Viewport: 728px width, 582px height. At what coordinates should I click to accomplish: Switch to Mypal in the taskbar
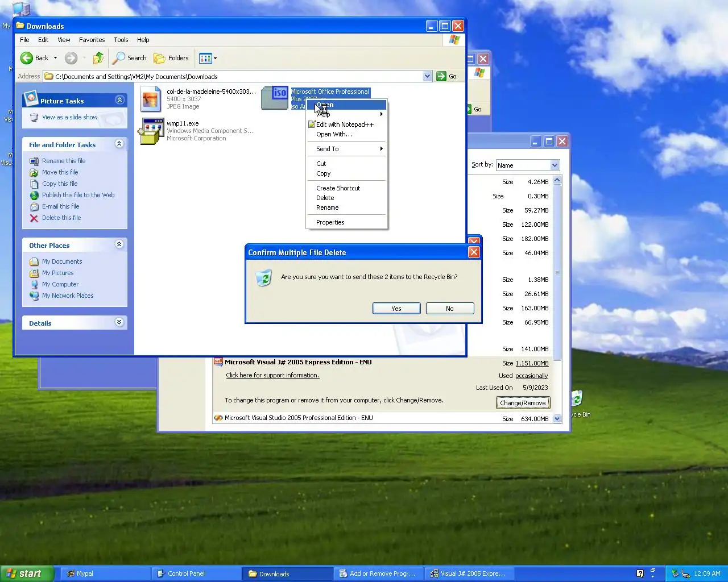[x=105, y=573]
